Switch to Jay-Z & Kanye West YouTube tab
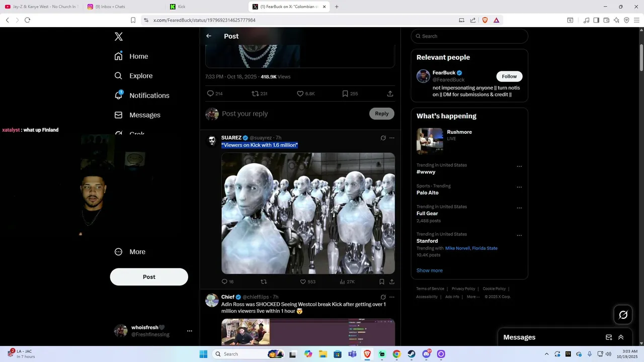The width and height of the screenshot is (644, 362). 41,7
